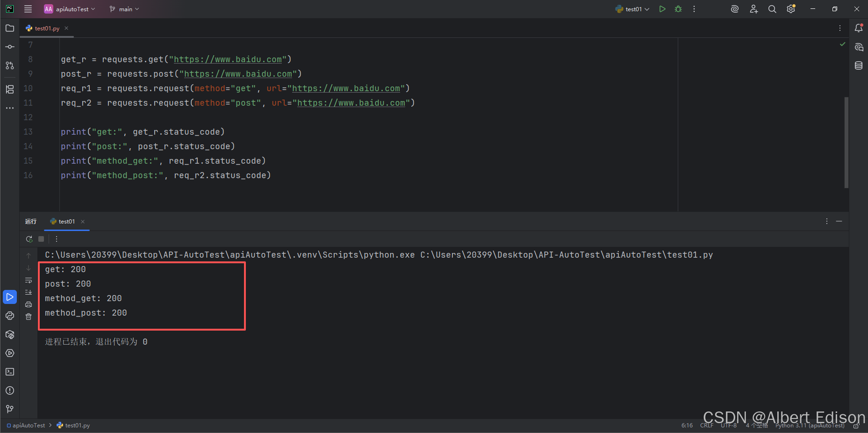Click the green inspection checkmark in editor
The image size is (868, 433).
[x=842, y=44]
